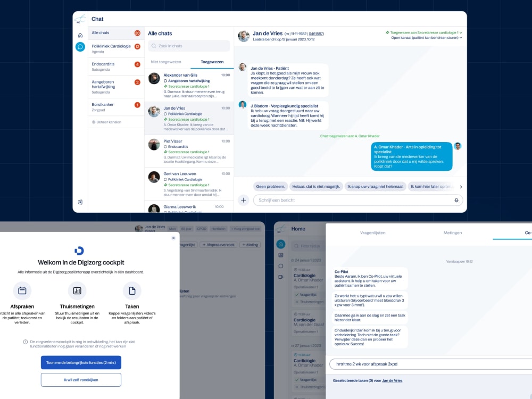
Task: Click A. Omar Khader avatar next to message
Action: tap(458, 146)
